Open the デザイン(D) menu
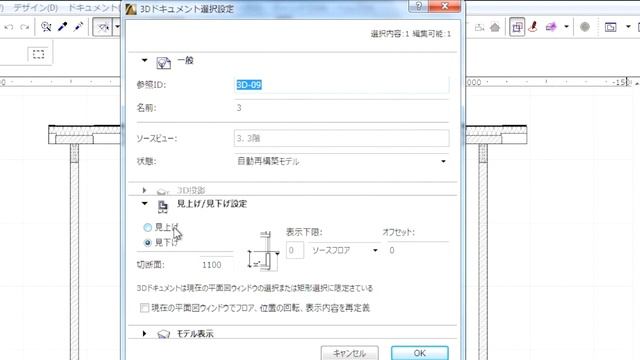The width and height of the screenshot is (640, 360). (36, 8)
